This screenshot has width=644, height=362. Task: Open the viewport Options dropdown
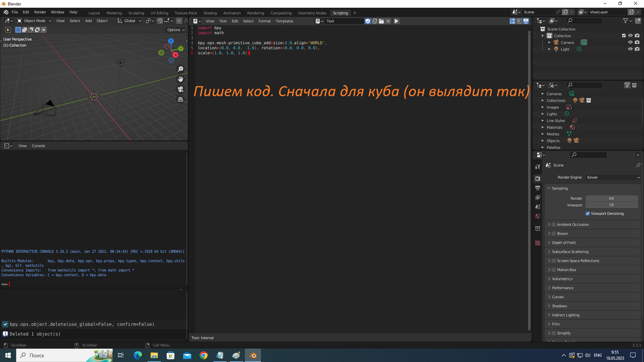(x=176, y=30)
